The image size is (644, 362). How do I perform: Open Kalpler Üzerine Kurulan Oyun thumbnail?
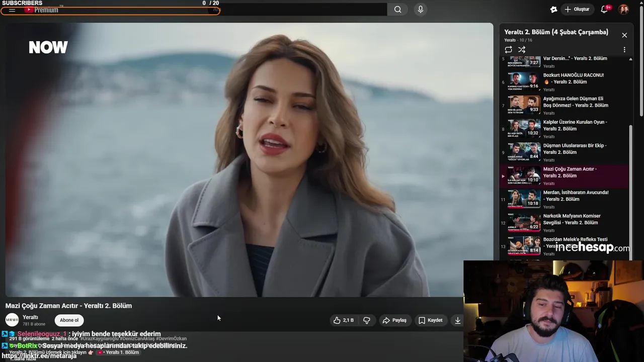[x=524, y=128]
